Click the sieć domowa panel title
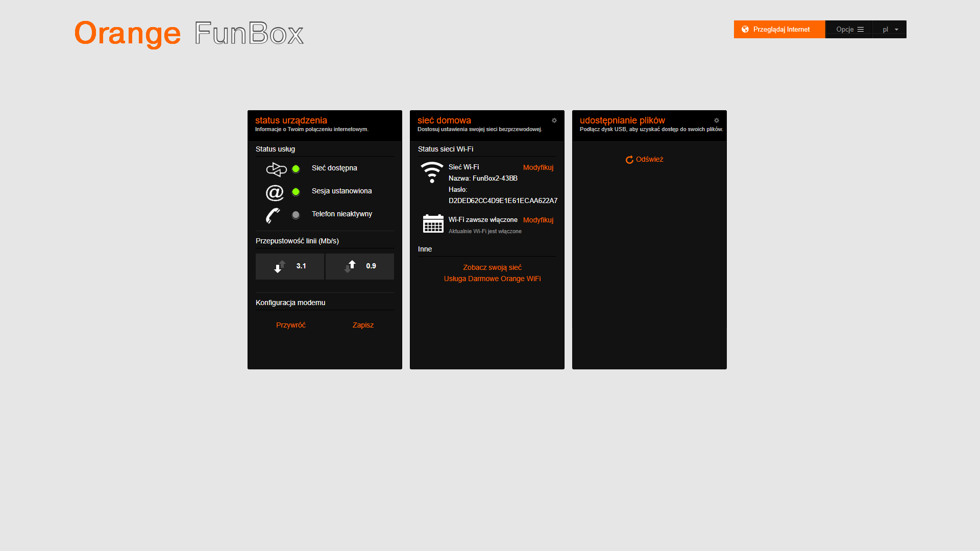 point(444,120)
